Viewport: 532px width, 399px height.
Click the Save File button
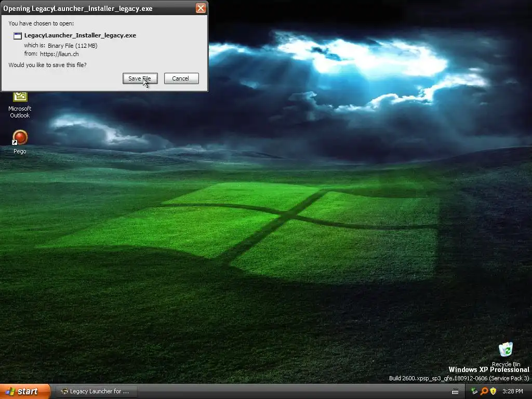(140, 78)
